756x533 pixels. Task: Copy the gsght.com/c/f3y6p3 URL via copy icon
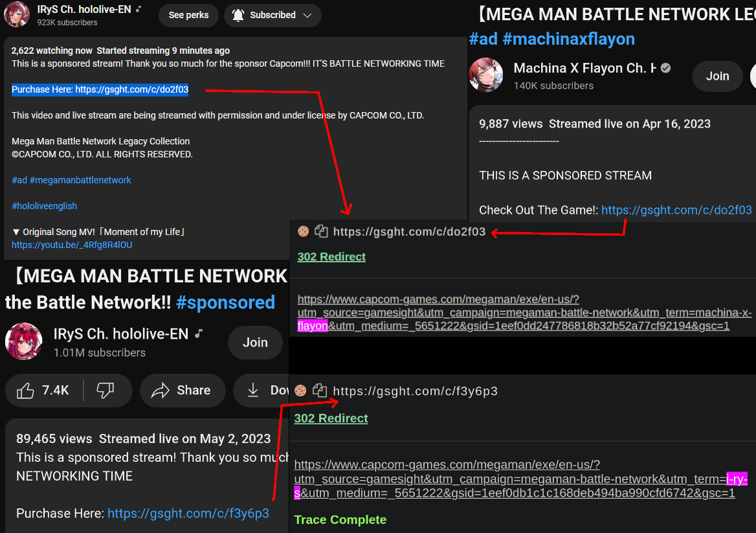(320, 391)
